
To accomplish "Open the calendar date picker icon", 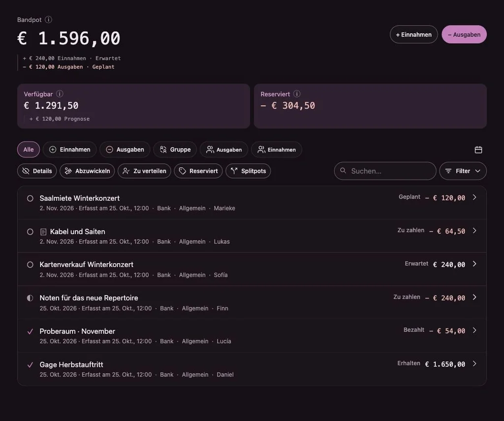I will [x=478, y=150].
